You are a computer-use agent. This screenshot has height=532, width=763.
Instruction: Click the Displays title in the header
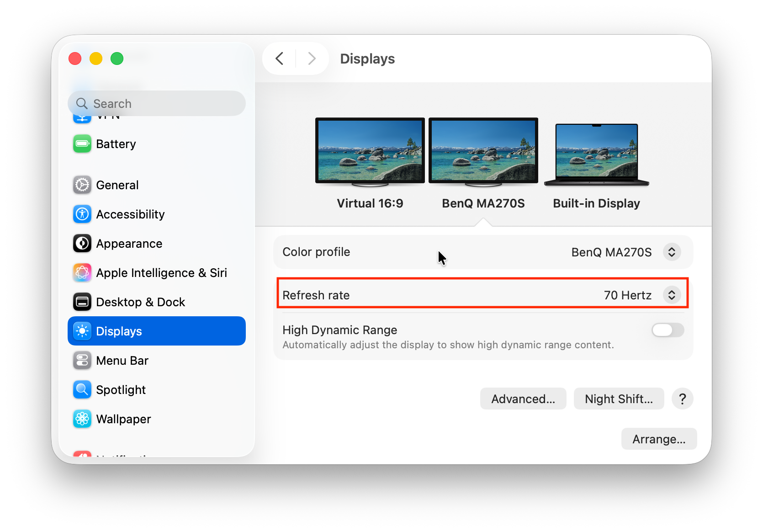coord(367,59)
